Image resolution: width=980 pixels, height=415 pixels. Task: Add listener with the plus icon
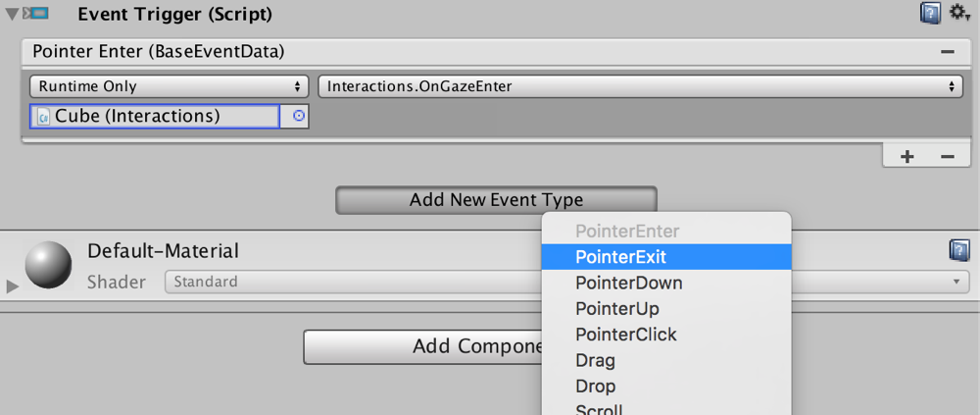click(906, 157)
